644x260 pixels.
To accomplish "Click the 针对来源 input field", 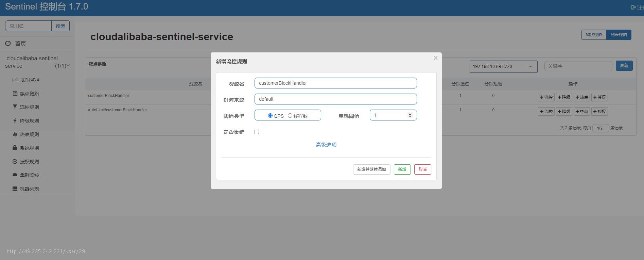I will coord(335,99).
